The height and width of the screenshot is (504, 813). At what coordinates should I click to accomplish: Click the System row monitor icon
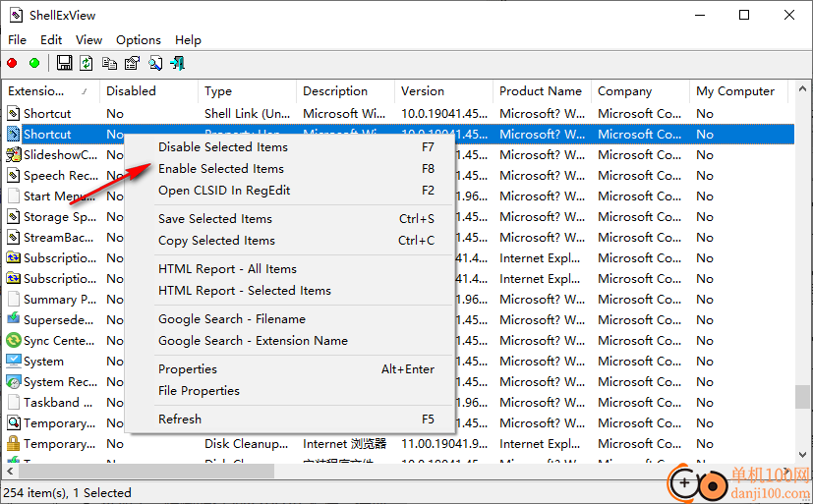point(14,361)
